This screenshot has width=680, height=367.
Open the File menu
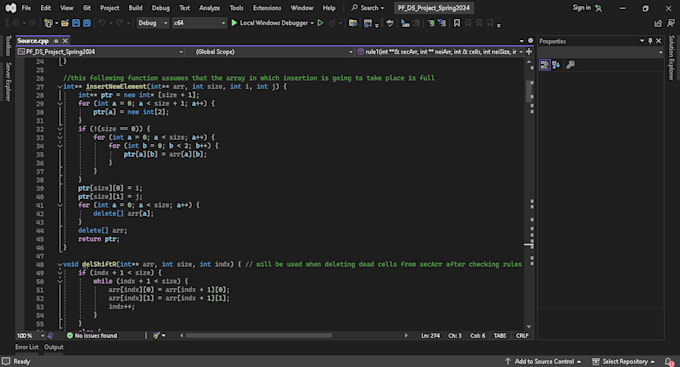click(x=26, y=8)
